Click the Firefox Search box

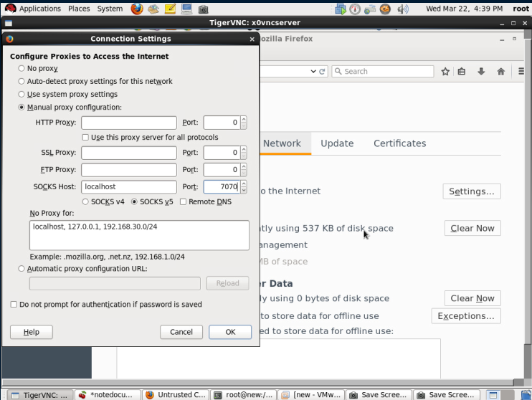pyautogui.click(x=383, y=72)
